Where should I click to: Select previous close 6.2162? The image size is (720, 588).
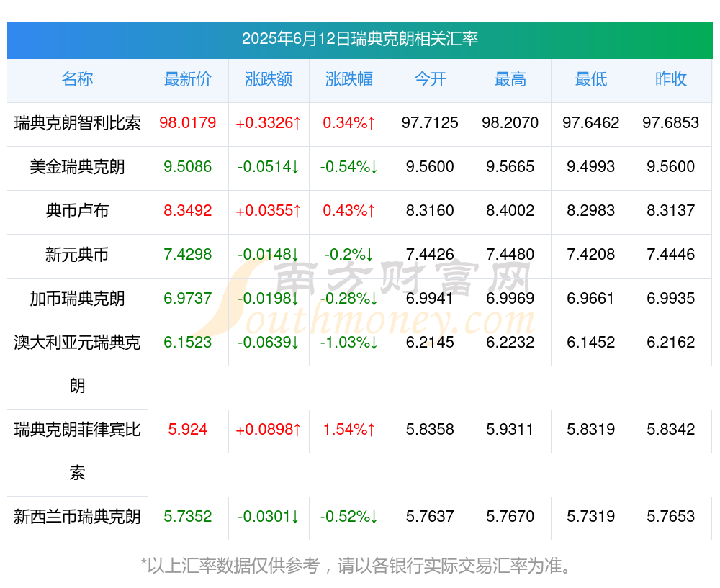[x=671, y=343]
